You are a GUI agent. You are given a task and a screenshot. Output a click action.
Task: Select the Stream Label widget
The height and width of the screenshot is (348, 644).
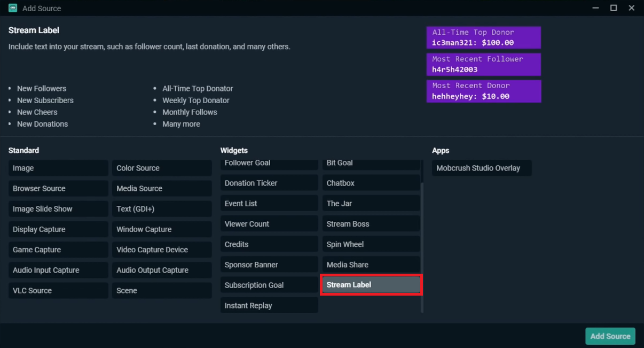(x=371, y=284)
